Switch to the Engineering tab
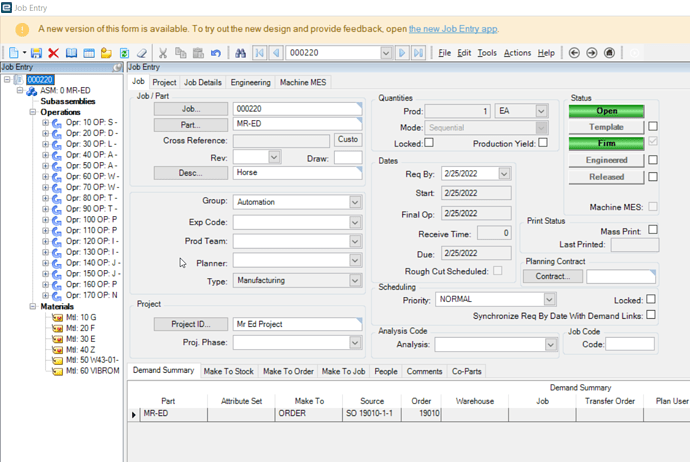Image resolution: width=690 pixels, height=462 pixels. click(x=250, y=83)
